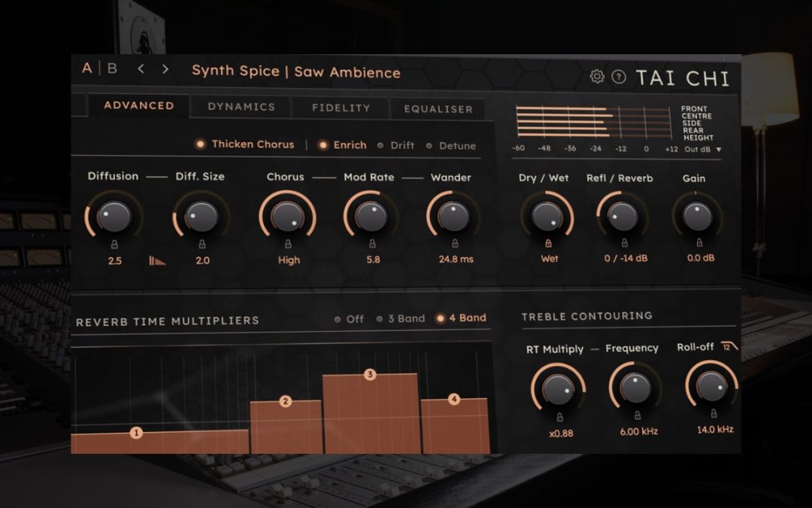Select preset slot A
This screenshot has width=812, height=508.
[87, 68]
